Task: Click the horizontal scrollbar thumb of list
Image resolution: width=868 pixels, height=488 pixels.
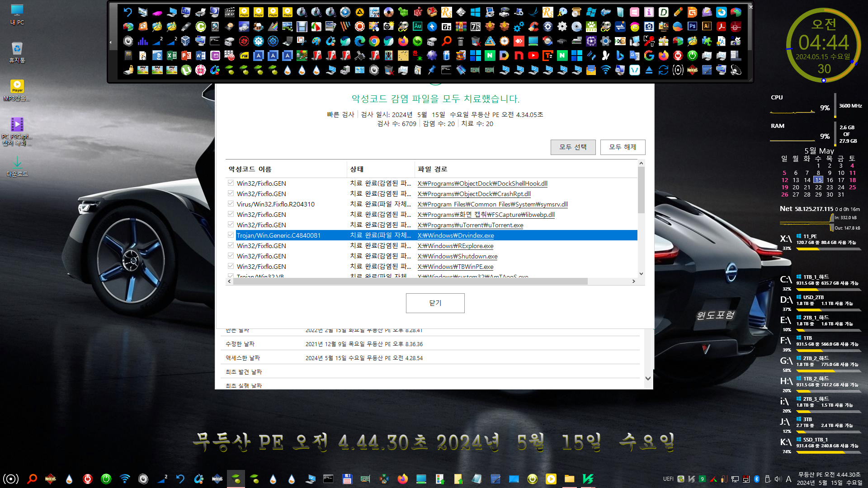Action: click(410, 281)
